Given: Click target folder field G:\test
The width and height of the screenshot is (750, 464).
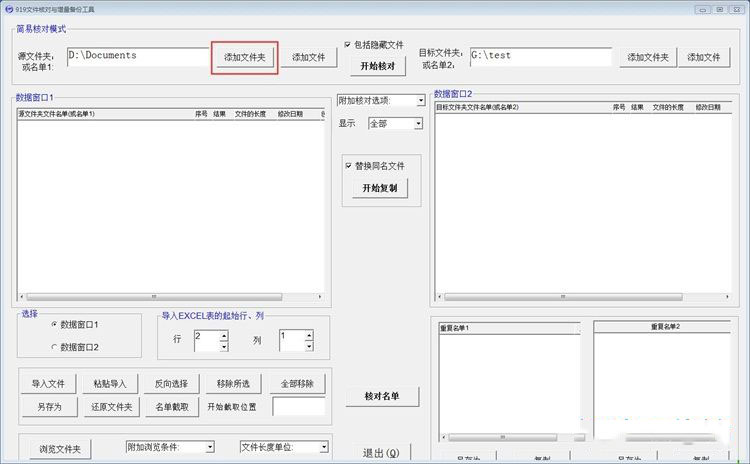Looking at the screenshot, I should click(540, 56).
